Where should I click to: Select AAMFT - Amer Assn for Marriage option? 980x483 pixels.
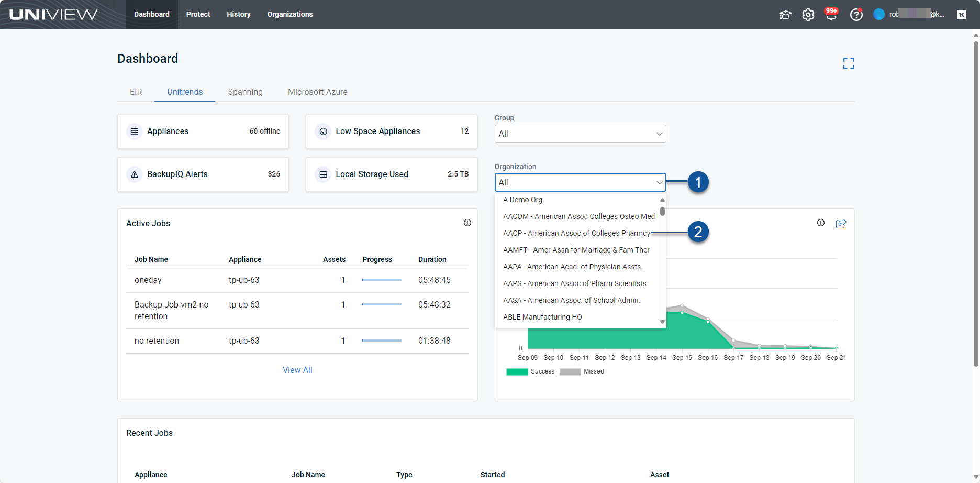[x=577, y=250]
